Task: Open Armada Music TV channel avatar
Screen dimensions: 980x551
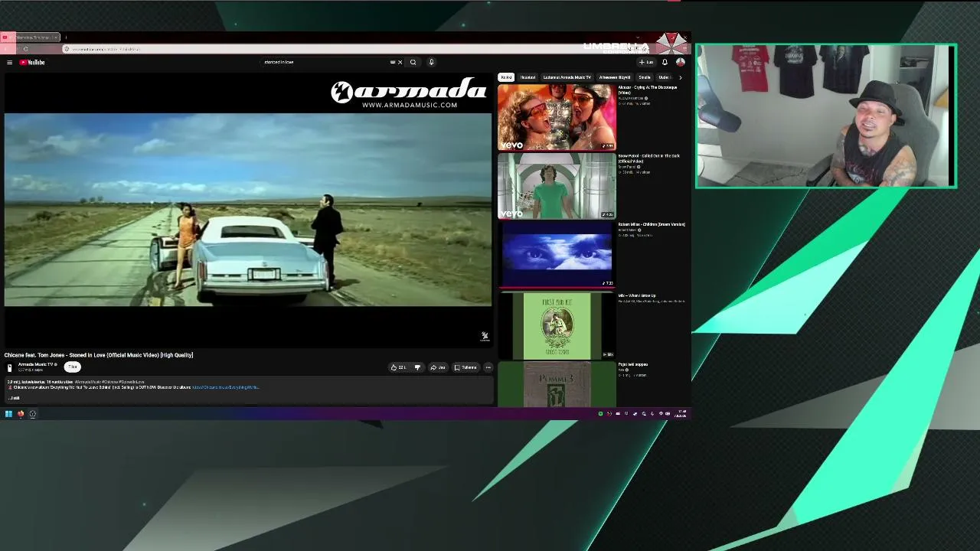Action: point(10,367)
